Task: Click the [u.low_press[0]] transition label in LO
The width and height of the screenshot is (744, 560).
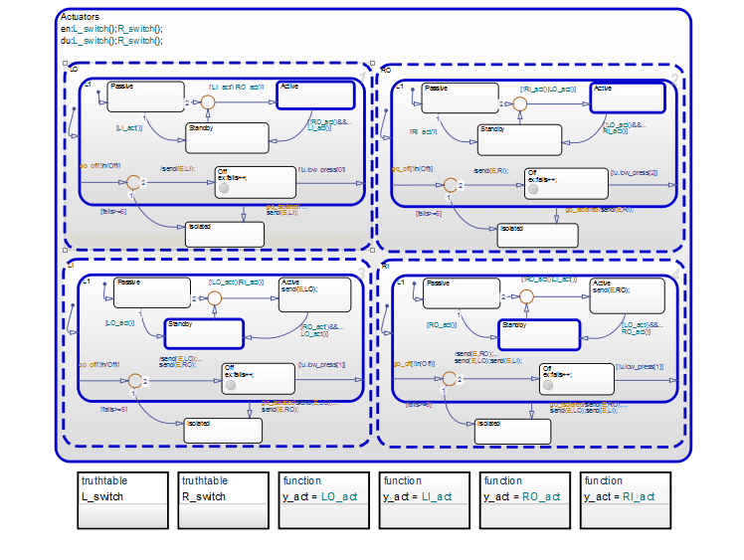Action: 321,169
